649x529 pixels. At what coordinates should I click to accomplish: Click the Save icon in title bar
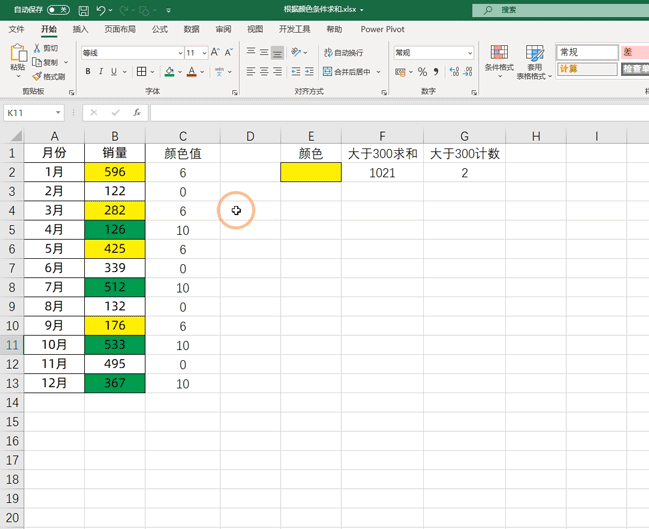84,10
